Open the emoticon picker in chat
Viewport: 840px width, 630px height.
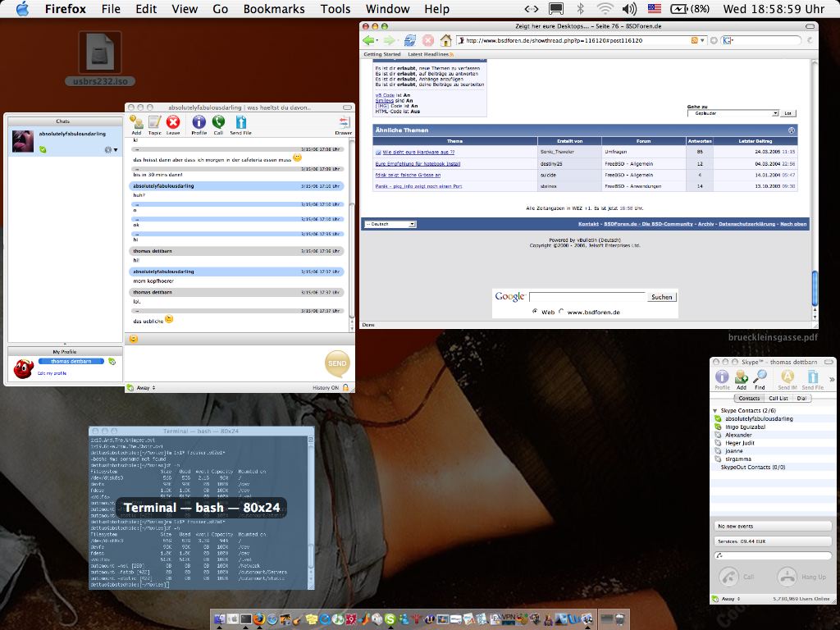point(134,339)
